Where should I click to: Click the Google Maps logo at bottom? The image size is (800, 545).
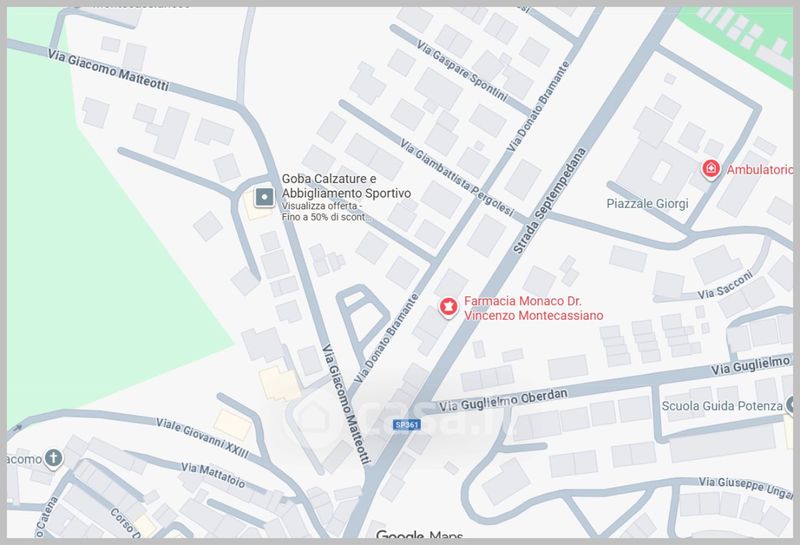click(419, 535)
